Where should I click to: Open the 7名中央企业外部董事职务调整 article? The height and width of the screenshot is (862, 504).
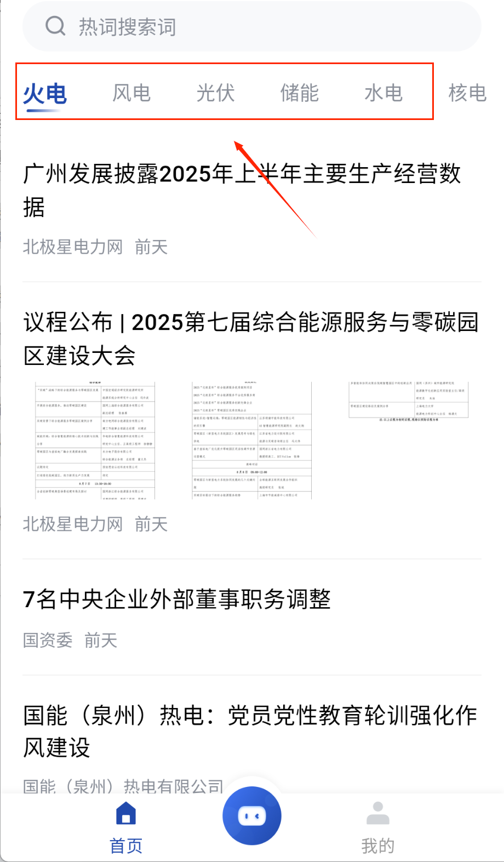click(x=177, y=599)
